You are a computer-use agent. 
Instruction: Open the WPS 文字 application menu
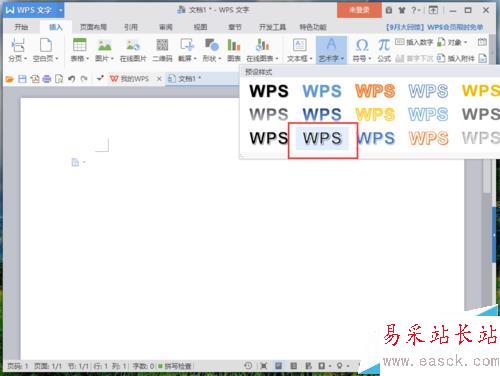click(x=34, y=10)
